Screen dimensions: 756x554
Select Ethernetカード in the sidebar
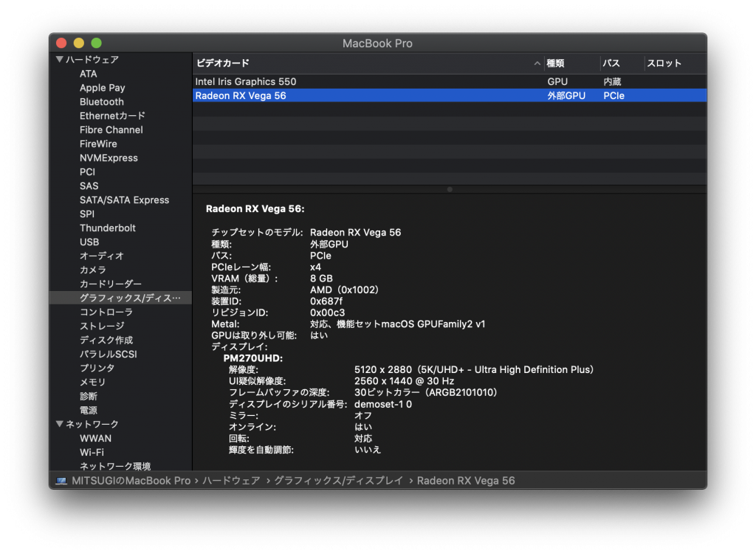[x=112, y=116]
